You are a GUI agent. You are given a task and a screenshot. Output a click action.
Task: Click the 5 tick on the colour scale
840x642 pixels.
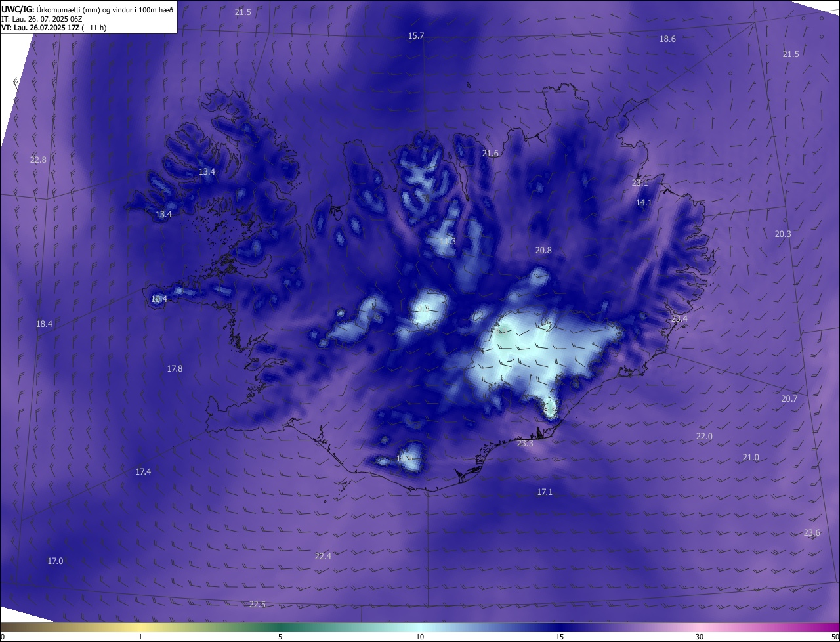point(280,637)
